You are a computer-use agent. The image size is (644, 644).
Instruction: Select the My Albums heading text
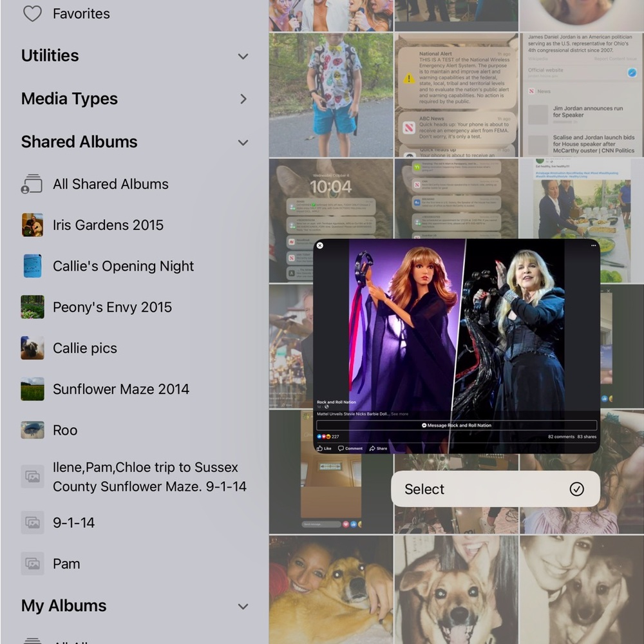pyautogui.click(x=64, y=606)
